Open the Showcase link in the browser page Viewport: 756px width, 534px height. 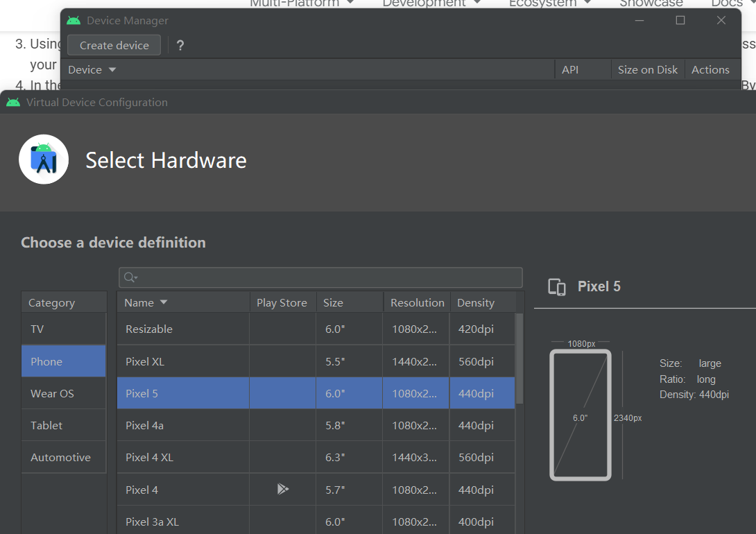pos(651,3)
